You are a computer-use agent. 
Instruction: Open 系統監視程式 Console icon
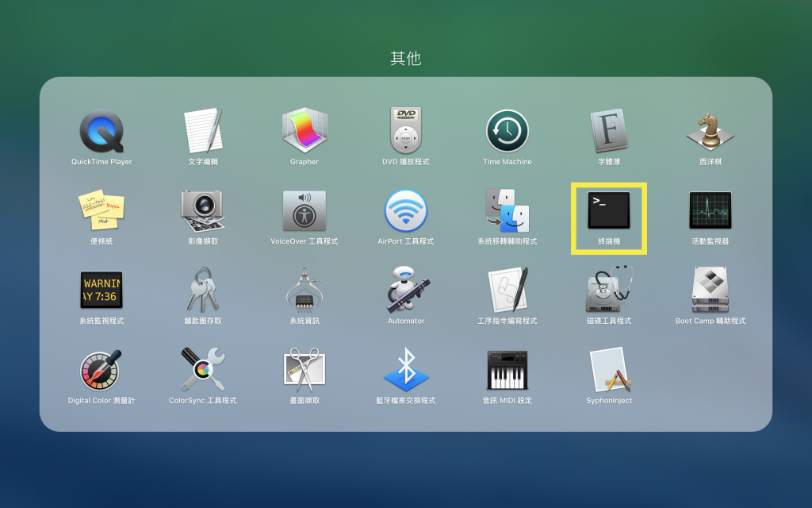coord(101,290)
